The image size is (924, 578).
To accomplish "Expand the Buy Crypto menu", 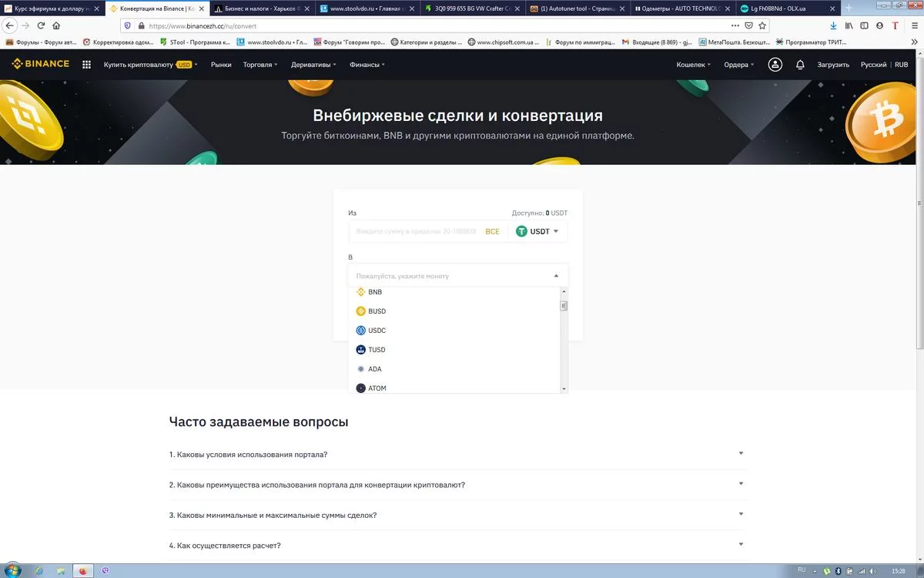I will (151, 65).
